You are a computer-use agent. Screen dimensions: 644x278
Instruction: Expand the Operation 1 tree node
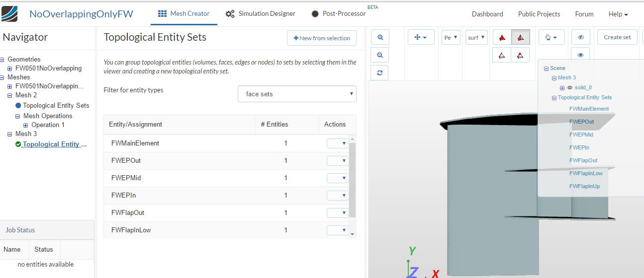tap(26, 125)
